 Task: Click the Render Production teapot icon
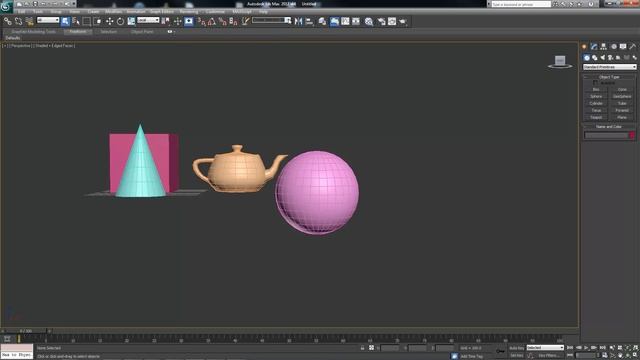[x=403, y=21]
